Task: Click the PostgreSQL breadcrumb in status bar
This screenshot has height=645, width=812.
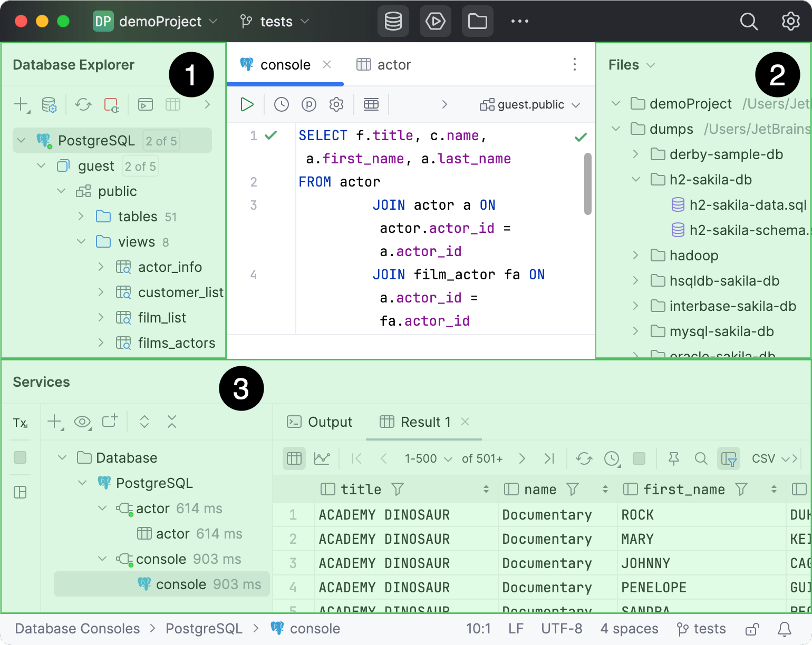Action: (204, 629)
